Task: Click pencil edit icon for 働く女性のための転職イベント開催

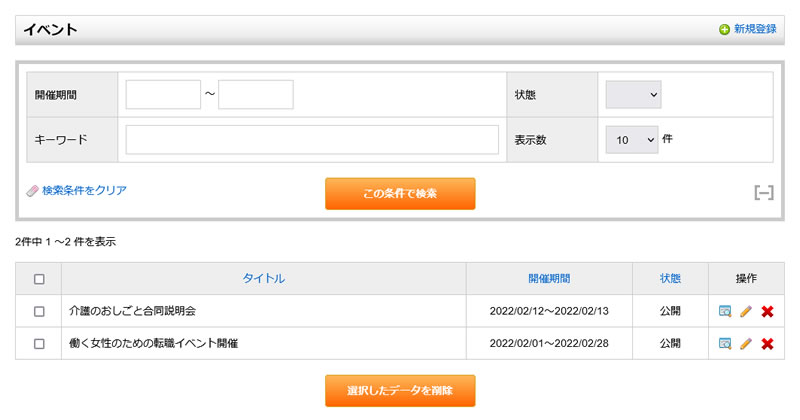Action: (746, 343)
